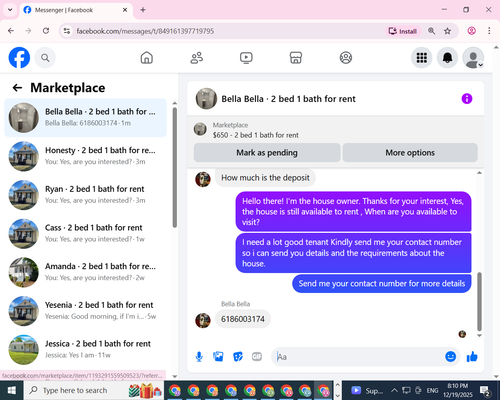Open the zoom magnifier icon in address bar
Image resolution: width=500 pixels, height=400 pixels.
click(431, 31)
